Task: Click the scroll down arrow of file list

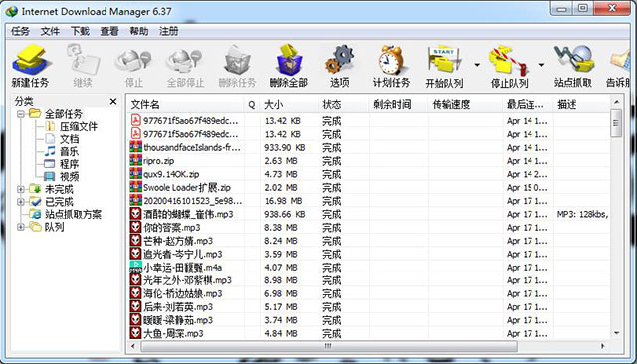Action: click(616, 333)
